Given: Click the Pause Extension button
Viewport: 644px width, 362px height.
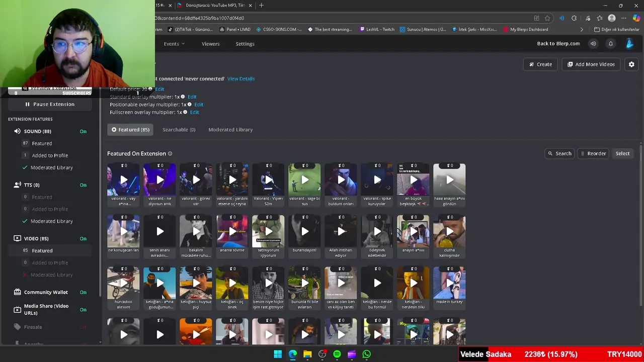Looking at the screenshot, I should point(50,104).
